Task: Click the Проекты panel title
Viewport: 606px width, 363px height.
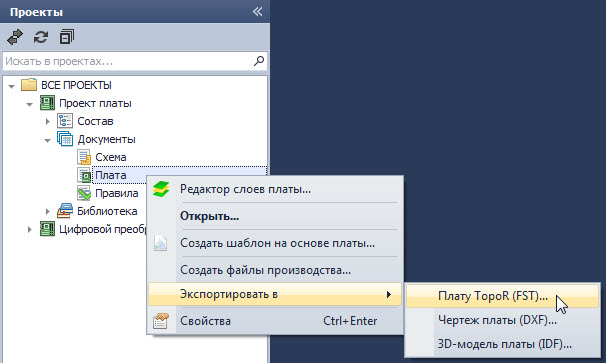Action: click(36, 12)
